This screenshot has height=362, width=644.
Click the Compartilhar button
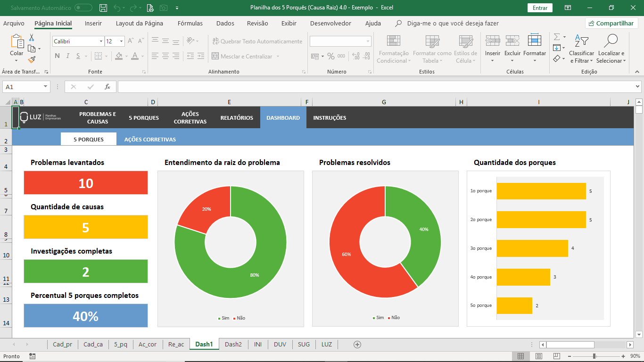coord(611,23)
